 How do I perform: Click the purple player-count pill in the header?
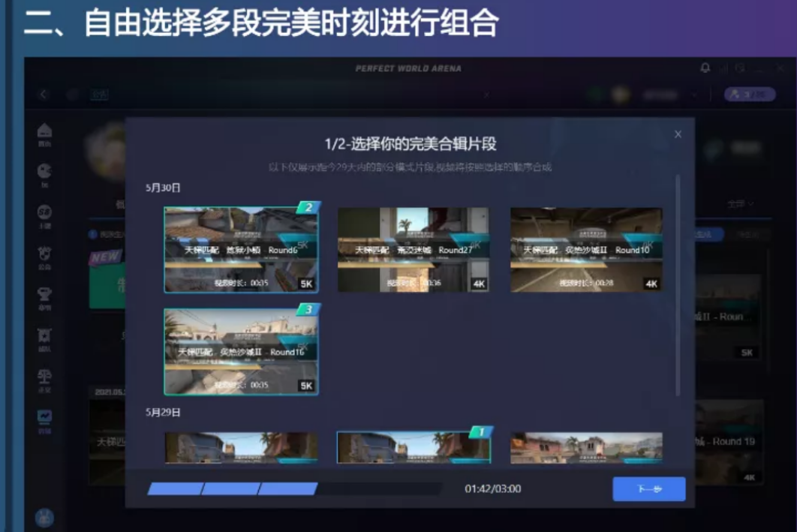pos(750,95)
